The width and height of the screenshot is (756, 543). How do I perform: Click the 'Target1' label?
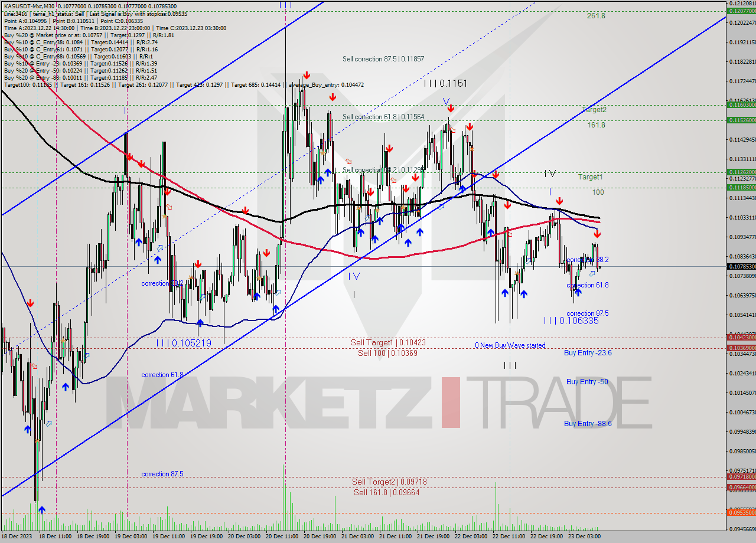tap(591, 177)
